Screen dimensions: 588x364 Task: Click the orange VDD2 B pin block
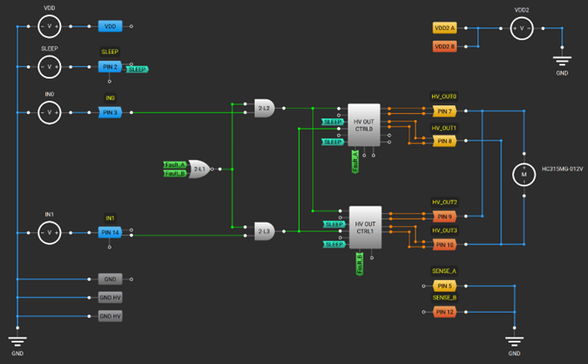coord(444,46)
